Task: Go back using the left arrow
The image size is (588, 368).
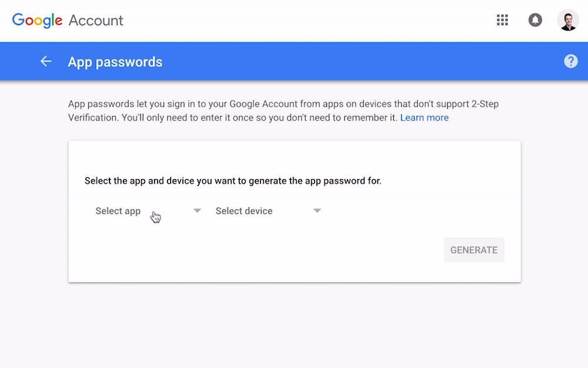Action: click(x=46, y=61)
